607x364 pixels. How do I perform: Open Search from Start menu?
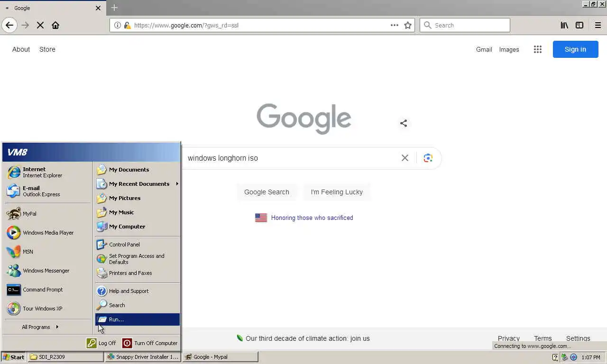[x=138, y=305]
